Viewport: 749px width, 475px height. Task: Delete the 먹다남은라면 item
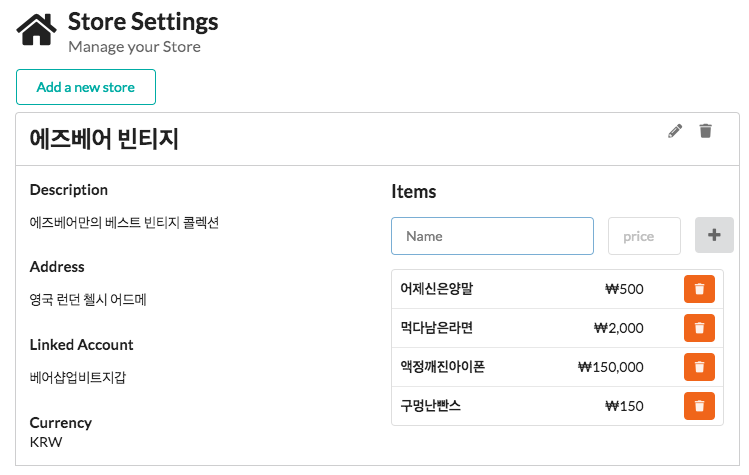pyautogui.click(x=699, y=328)
